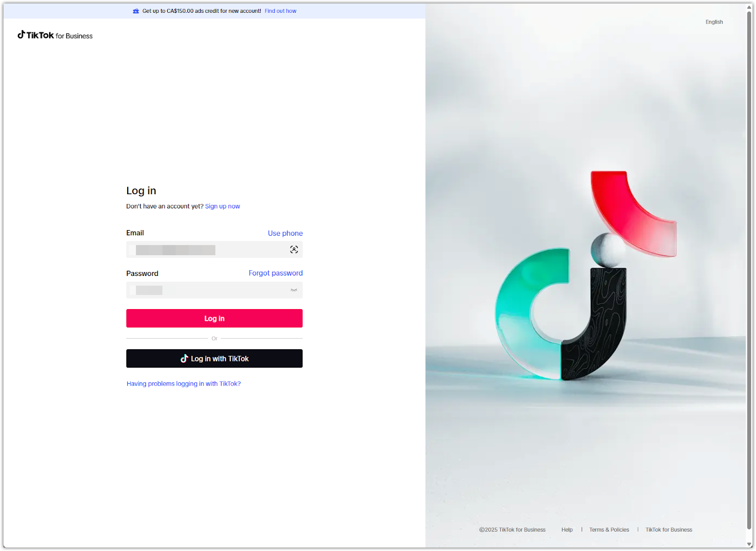The width and height of the screenshot is (756, 551).
Task: Click Log in with TikTok button
Action: (x=215, y=359)
